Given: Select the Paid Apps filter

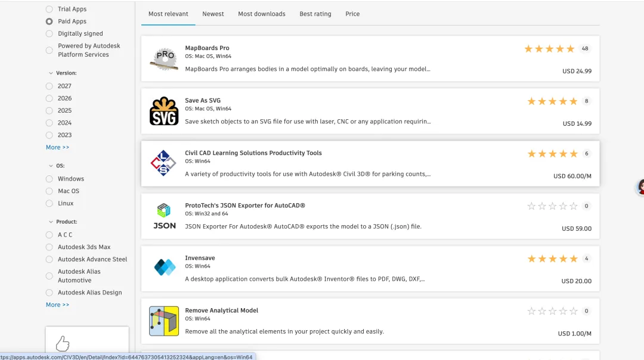Looking at the screenshot, I should [x=49, y=21].
